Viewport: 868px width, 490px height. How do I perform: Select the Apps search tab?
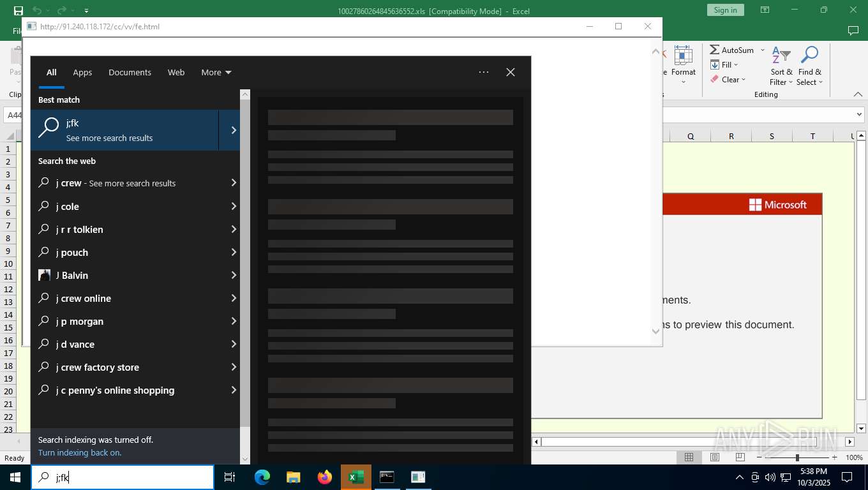pos(82,73)
